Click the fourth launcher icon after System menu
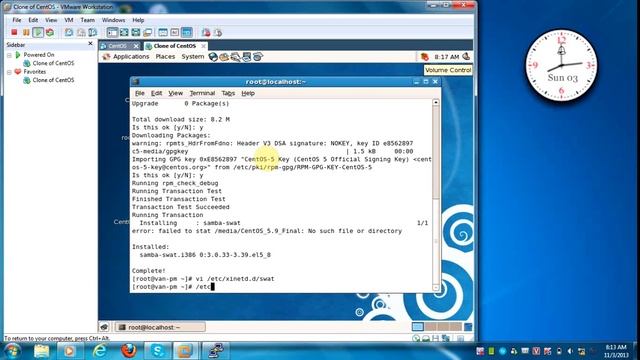Image resolution: width=640 pixels, height=360 pixels. pyautogui.click(x=246, y=57)
